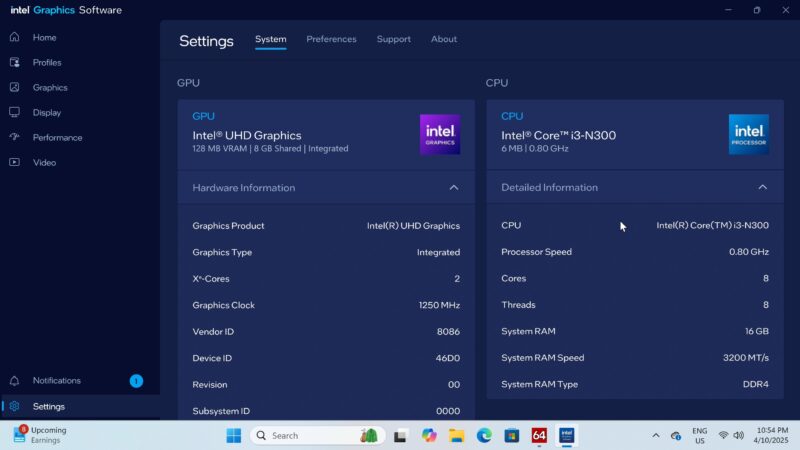
Task: Click the Graphics Type Integrated value
Action: pyautogui.click(x=438, y=252)
